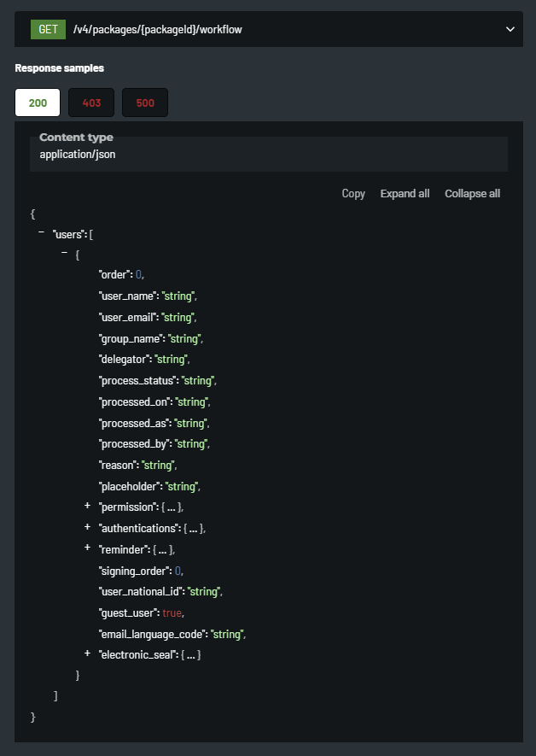Expand the "reminder" object
Image resolution: width=536 pixels, height=756 pixels.
pyautogui.click(x=87, y=549)
